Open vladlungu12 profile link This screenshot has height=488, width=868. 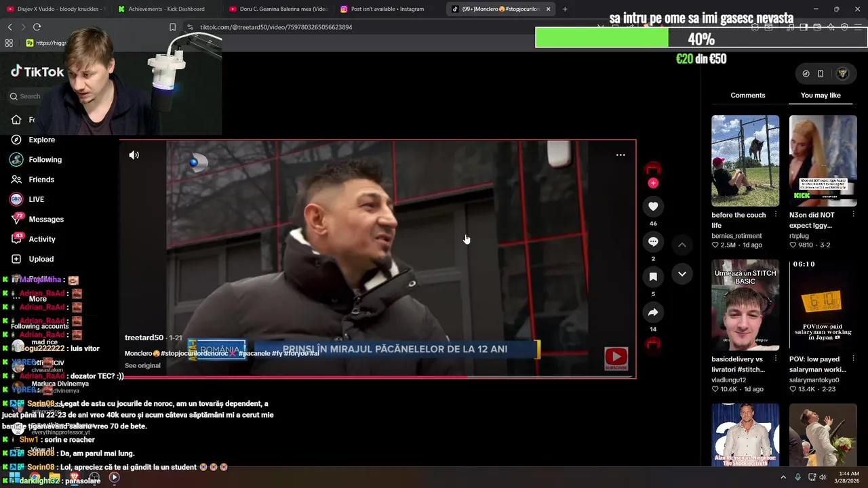tap(728, 380)
